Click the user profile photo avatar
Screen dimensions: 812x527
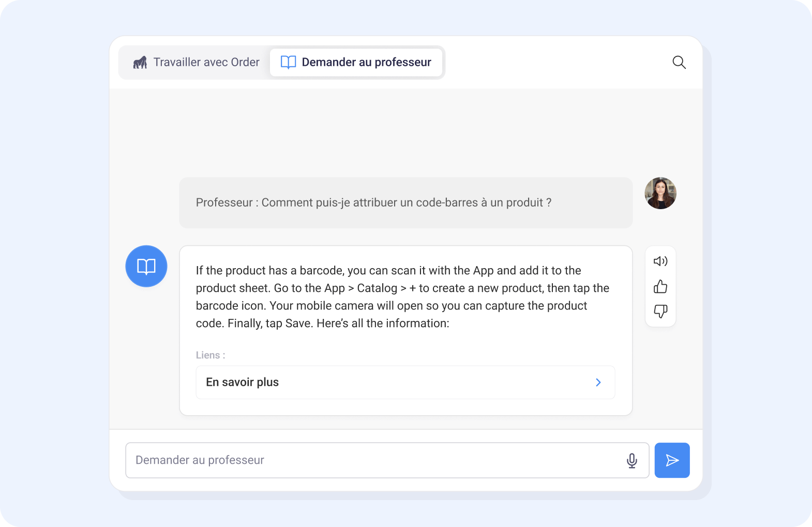(660, 193)
